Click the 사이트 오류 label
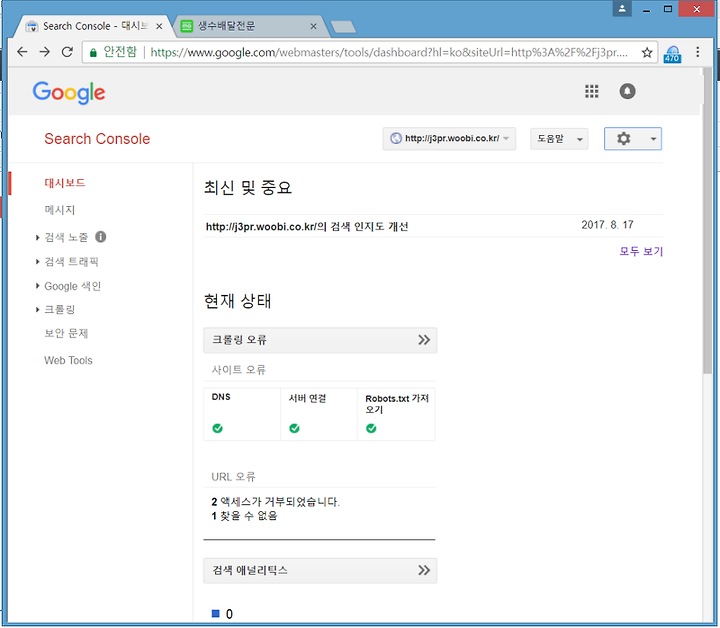 point(239,370)
